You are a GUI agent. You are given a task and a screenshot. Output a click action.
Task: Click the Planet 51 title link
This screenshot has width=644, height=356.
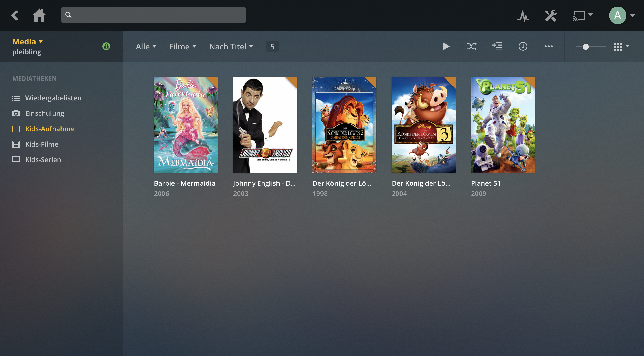[x=486, y=183]
